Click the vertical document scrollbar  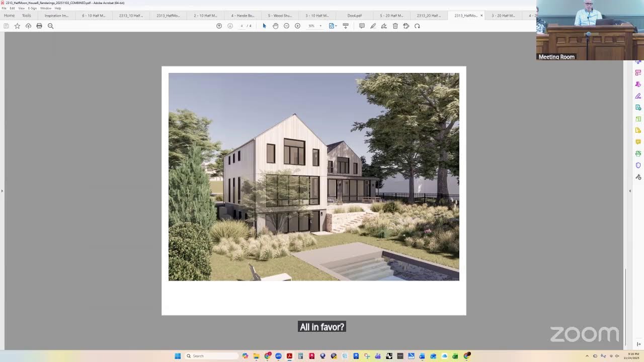[625, 307]
